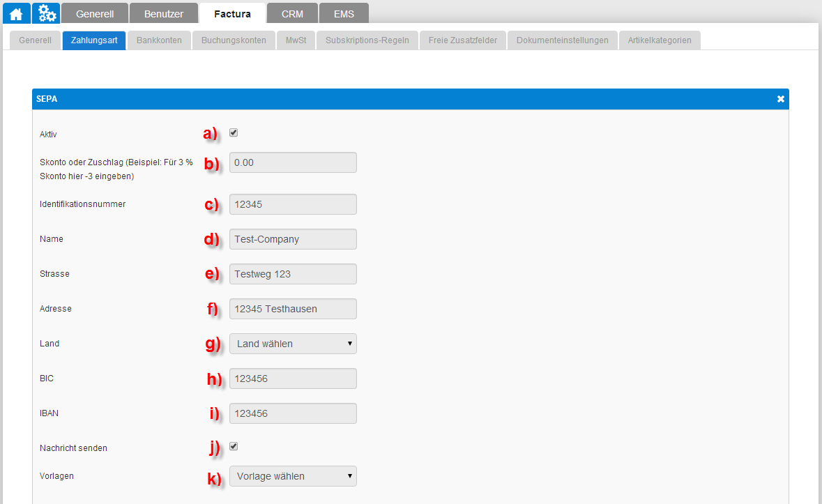Click the SEPA panel header title
The image size is (822, 504).
[47, 99]
